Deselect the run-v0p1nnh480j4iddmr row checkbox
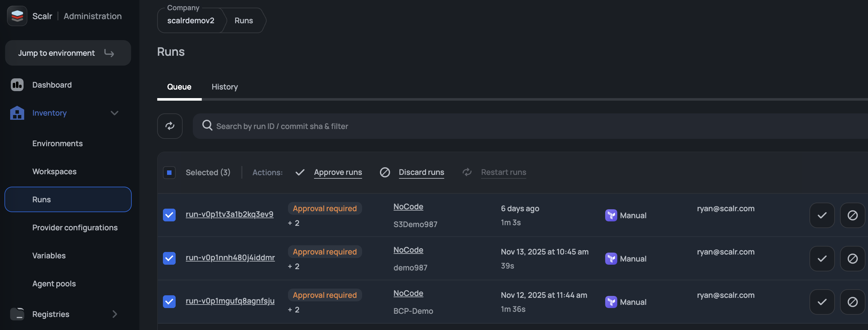The image size is (868, 330). (x=169, y=258)
